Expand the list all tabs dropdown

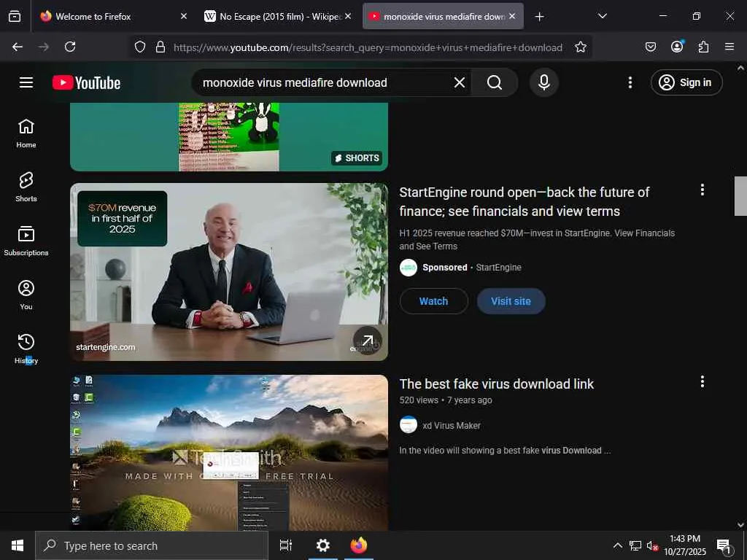602,16
